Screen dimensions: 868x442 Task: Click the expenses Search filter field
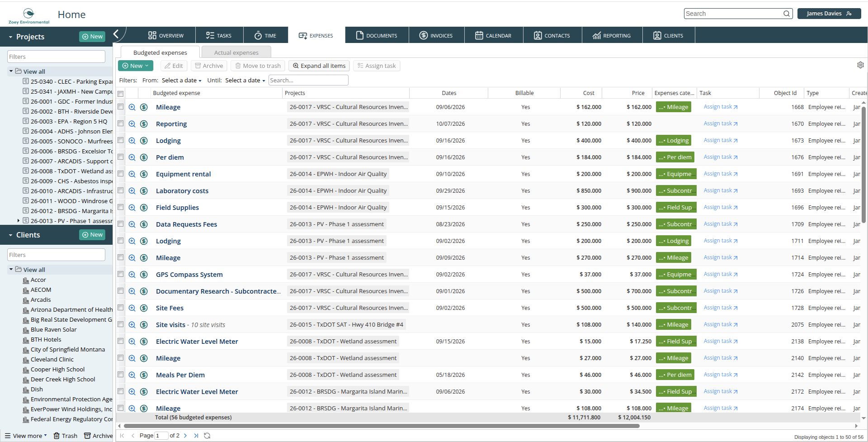[308, 80]
